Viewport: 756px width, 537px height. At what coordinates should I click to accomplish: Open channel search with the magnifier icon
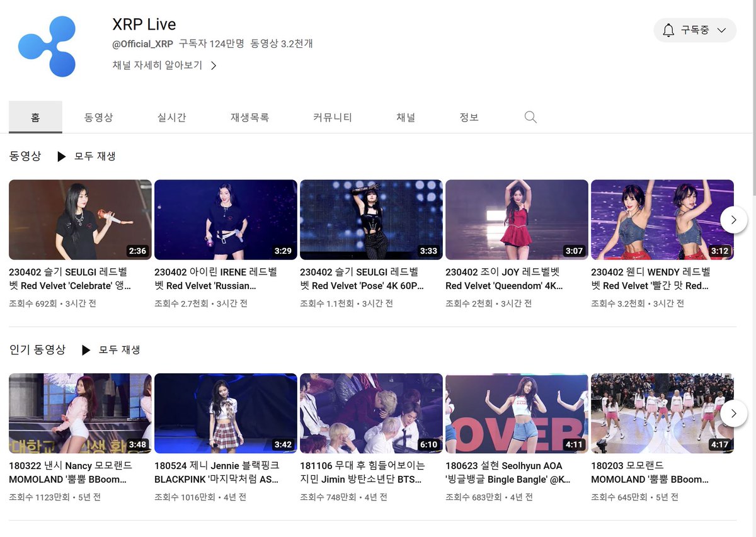(x=530, y=116)
